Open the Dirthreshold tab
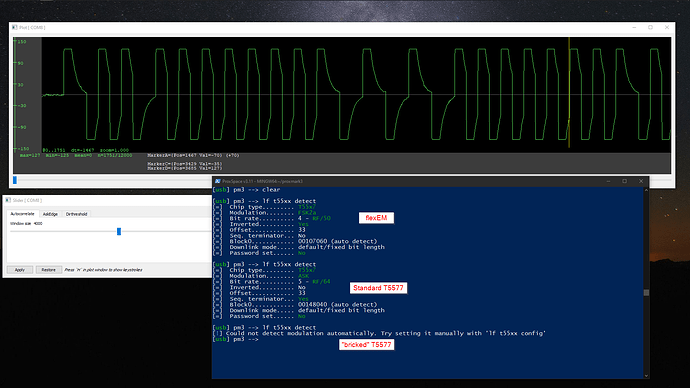The width and height of the screenshot is (690, 388). pyautogui.click(x=77, y=214)
